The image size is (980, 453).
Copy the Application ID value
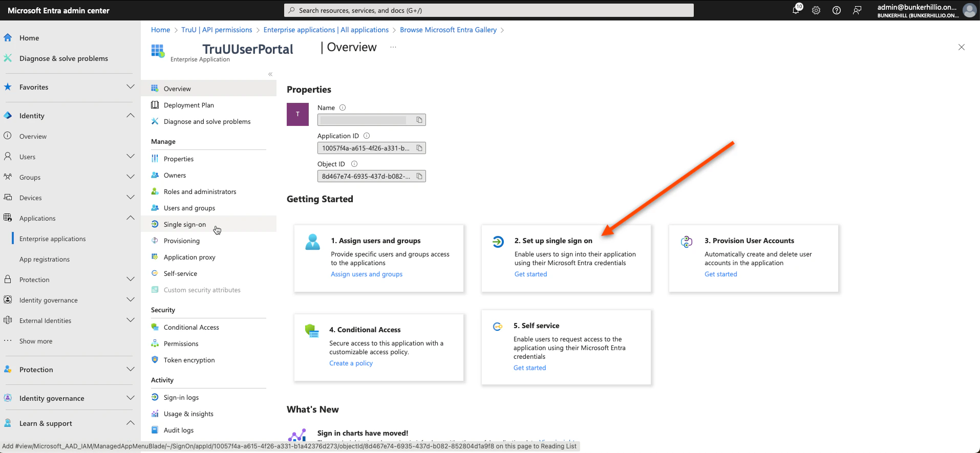click(419, 148)
